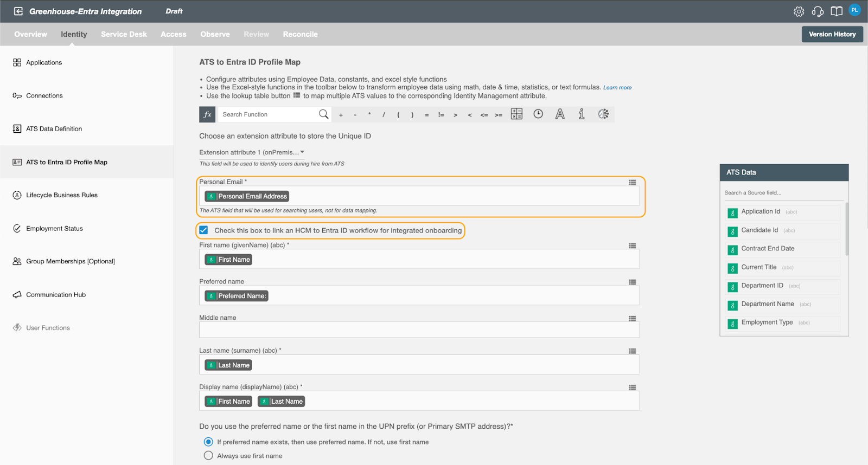This screenshot has width=868, height=465.
Task: Uncheck the HCM to Entra ID workflow checkbox
Action: pos(203,230)
